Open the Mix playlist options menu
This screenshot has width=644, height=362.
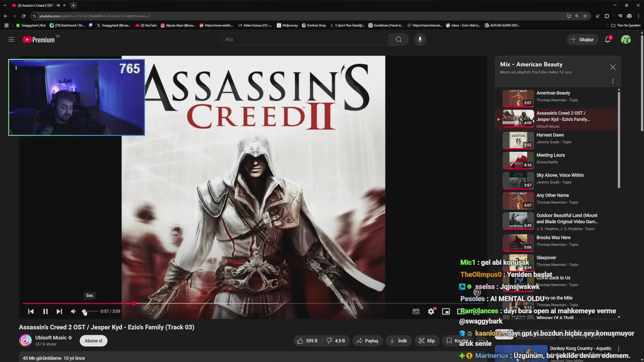tap(612, 81)
